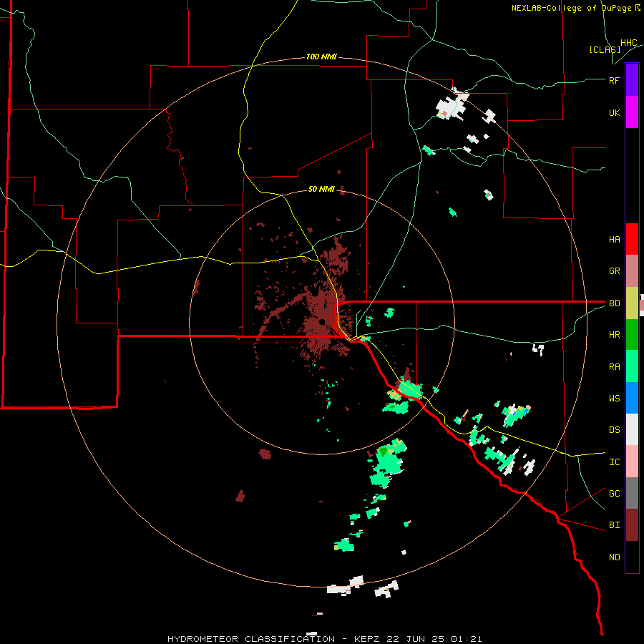Image resolution: width=644 pixels, height=644 pixels.
Task: Click the 50 NMI range ring label
Action: pos(321,189)
